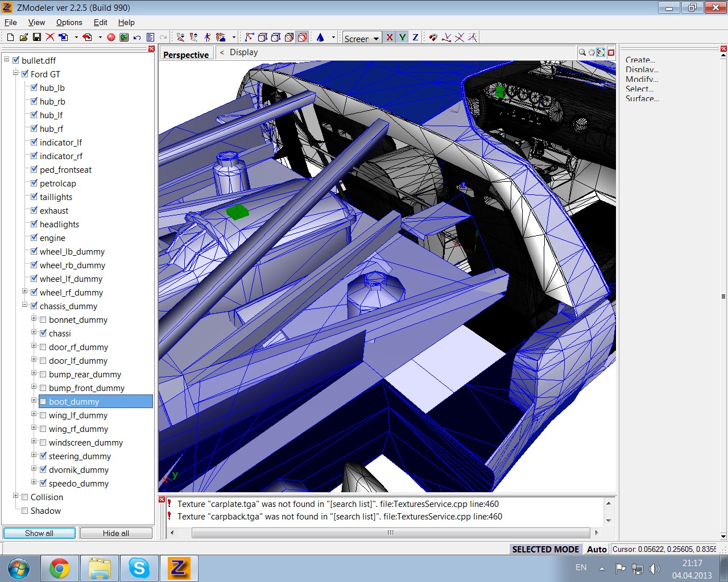Expand the door_rf_dummy node
The height and width of the screenshot is (582, 728).
34,346
